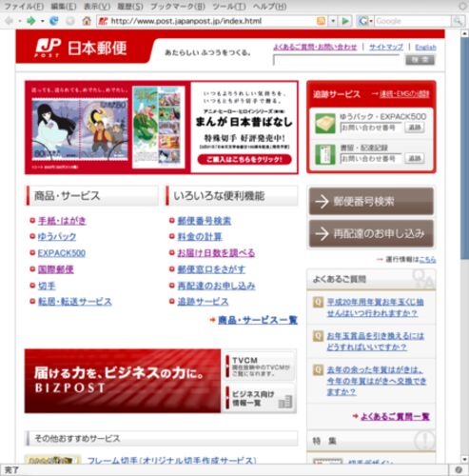Open the back button history dropdown arrow
This screenshot has height=476, width=469.
click(x=20, y=21)
